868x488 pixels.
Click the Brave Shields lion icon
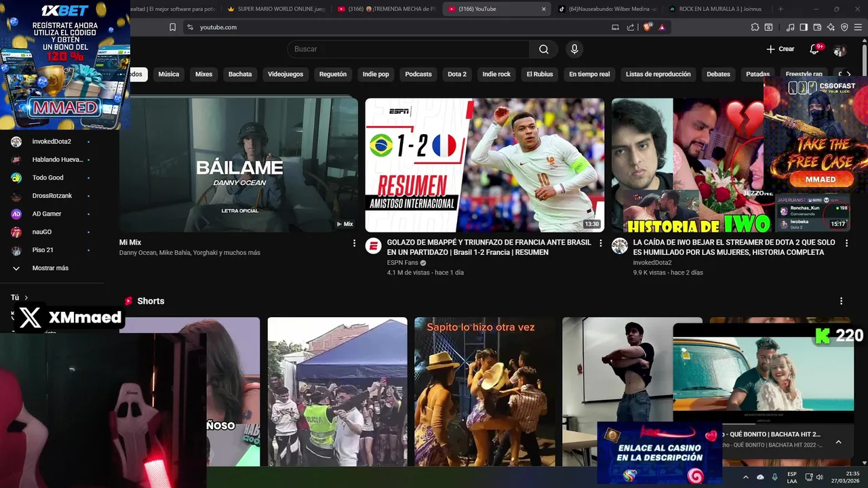647,27
